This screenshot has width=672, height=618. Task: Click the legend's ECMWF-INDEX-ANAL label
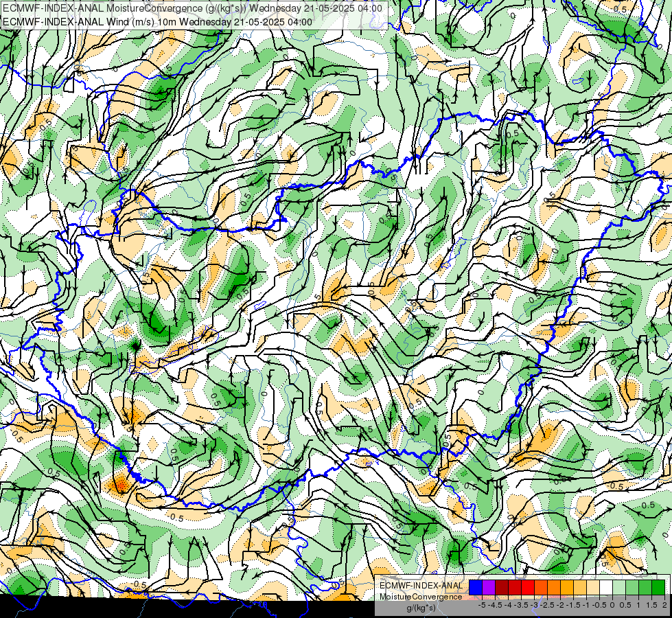(421, 586)
